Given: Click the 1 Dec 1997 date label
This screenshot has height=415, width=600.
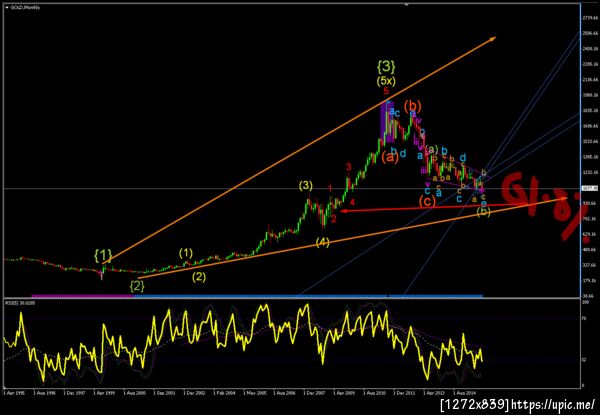Looking at the screenshot, I should pos(74,392).
